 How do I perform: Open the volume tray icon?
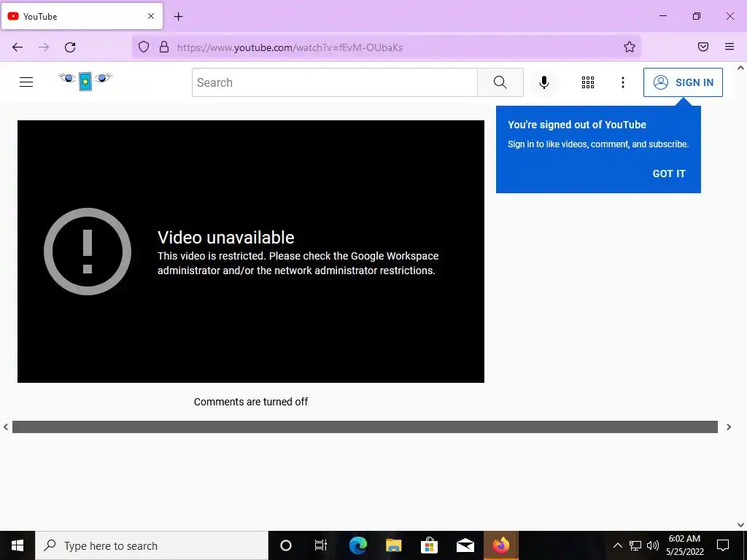(x=653, y=545)
